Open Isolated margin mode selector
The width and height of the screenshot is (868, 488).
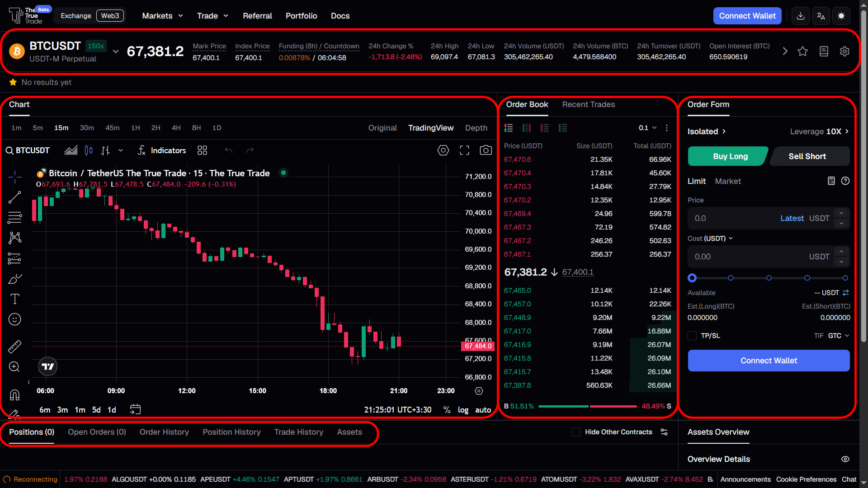pyautogui.click(x=707, y=131)
